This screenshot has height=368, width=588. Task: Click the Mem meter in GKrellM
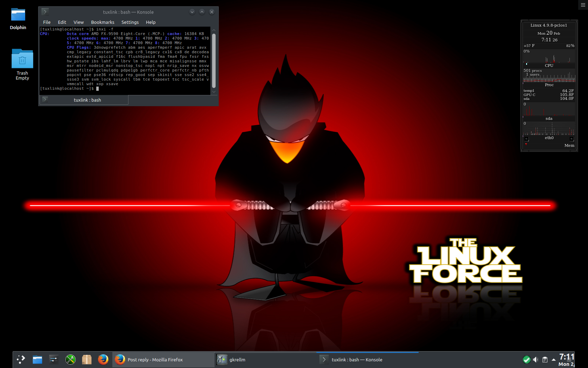click(x=570, y=145)
